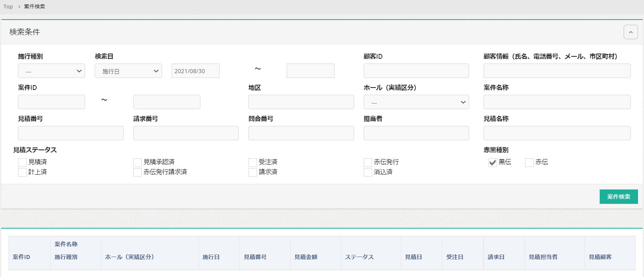Screen dimensions: 644x277
Task: Tick the 受注済 checkbox
Action: 253,162
